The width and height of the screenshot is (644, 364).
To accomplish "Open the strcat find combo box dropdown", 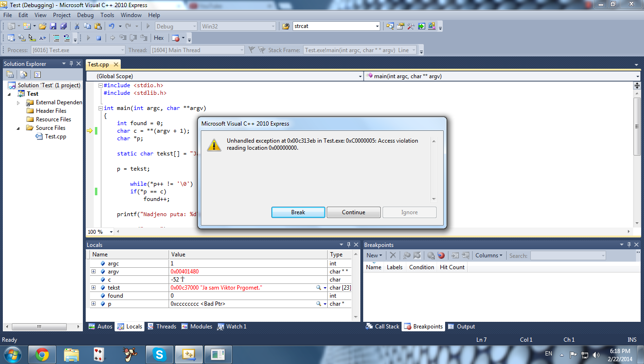I will tap(377, 26).
